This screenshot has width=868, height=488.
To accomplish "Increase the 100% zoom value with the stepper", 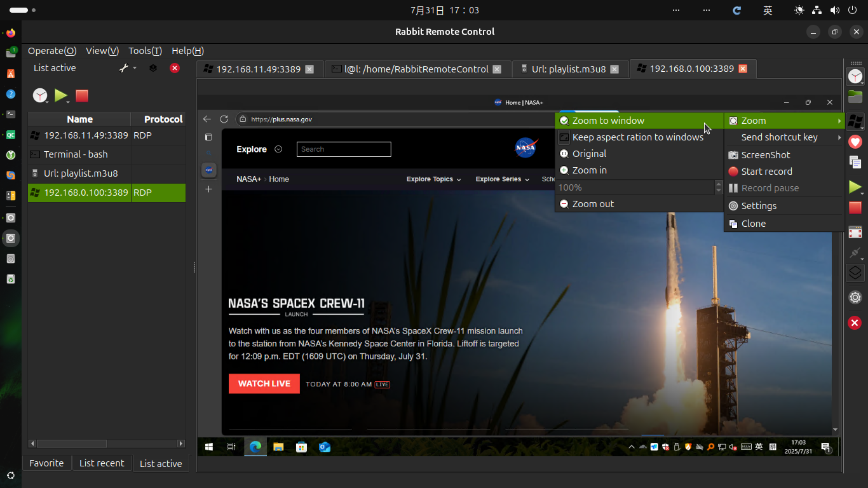I will pyautogui.click(x=718, y=184).
